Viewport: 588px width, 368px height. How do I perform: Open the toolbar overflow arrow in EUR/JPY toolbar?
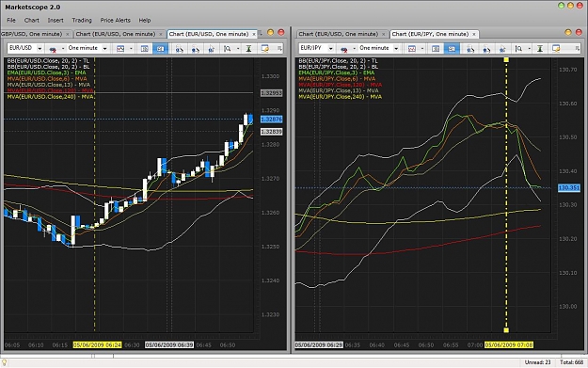click(577, 48)
